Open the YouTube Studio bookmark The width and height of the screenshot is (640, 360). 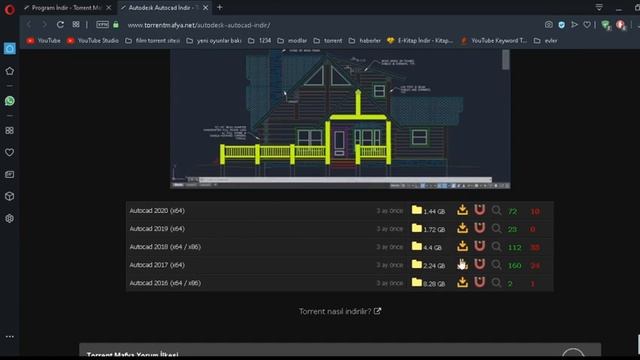click(93, 41)
